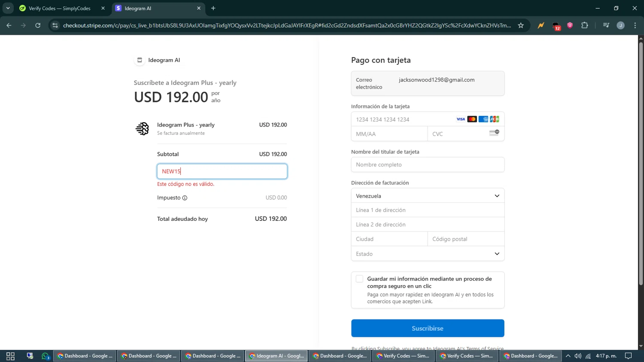Click the Nombre completo field
644x362 pixels.
click(428, 165)
